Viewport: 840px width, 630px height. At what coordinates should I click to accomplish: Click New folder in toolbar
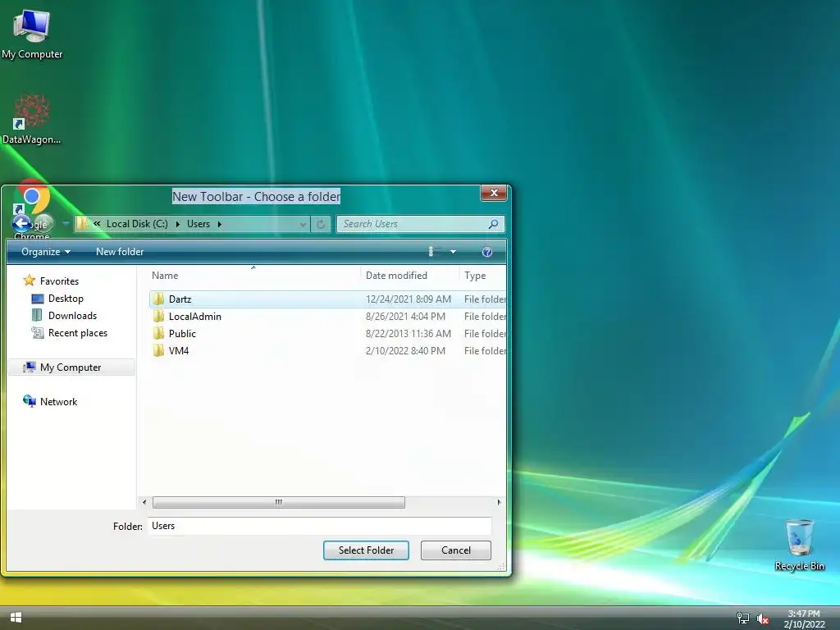(x=120, y=252)
